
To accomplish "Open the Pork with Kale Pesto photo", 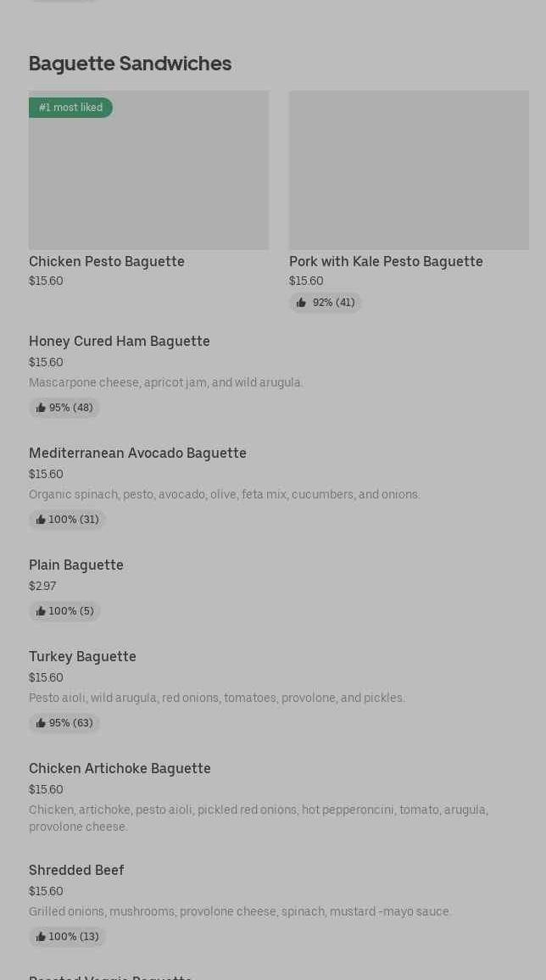I will [409, 170].
